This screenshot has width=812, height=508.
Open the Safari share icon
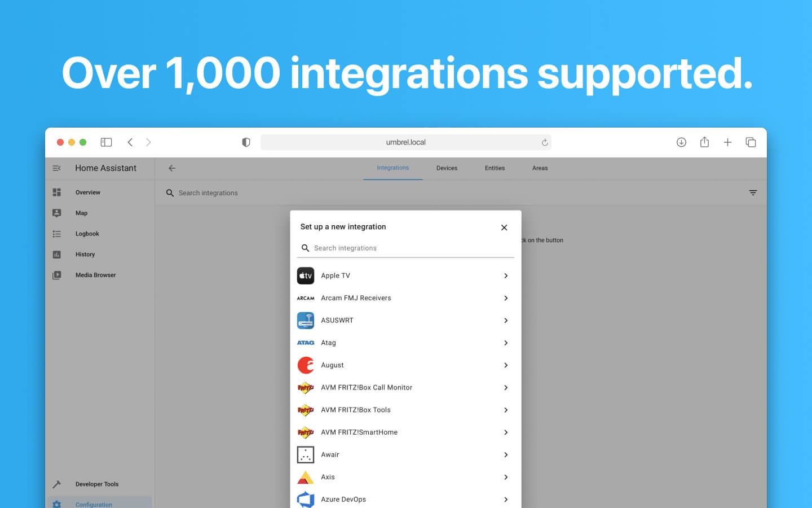704,142
